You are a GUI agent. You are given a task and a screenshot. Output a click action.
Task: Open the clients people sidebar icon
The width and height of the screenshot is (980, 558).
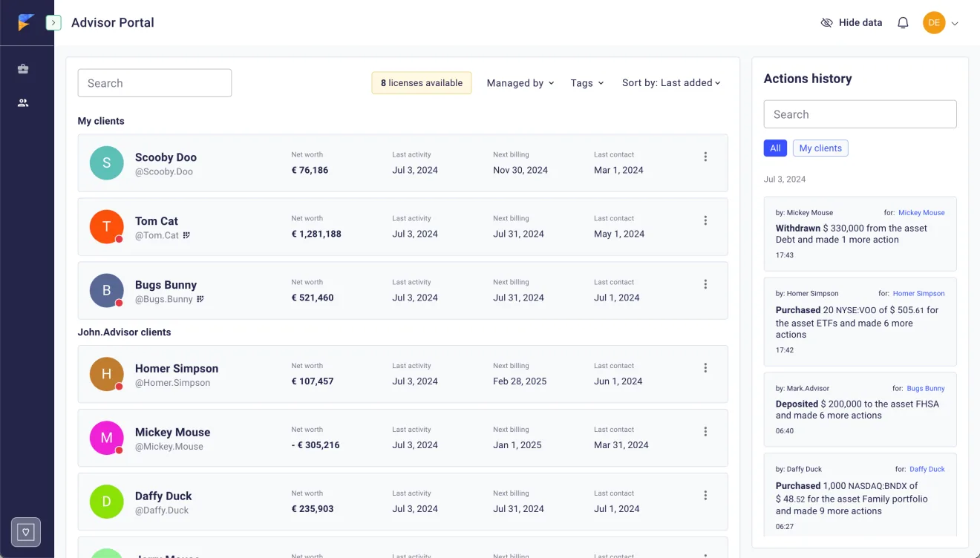(x=23, y=103)
